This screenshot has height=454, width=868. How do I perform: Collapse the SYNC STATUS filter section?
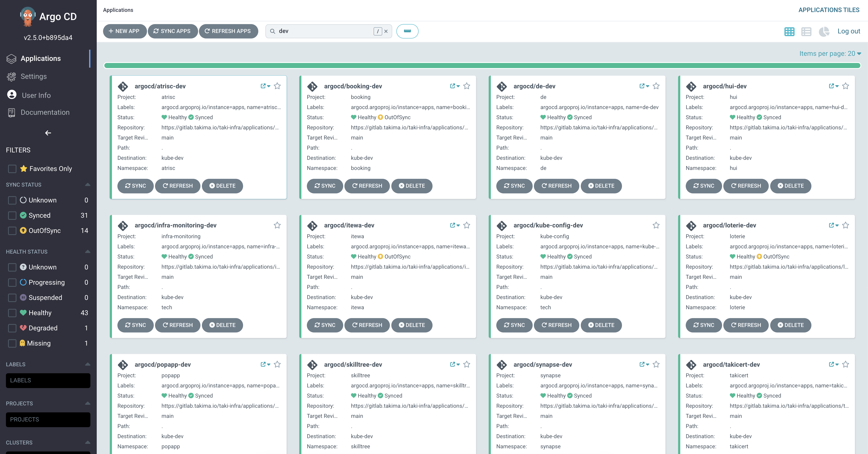(88, 185)
